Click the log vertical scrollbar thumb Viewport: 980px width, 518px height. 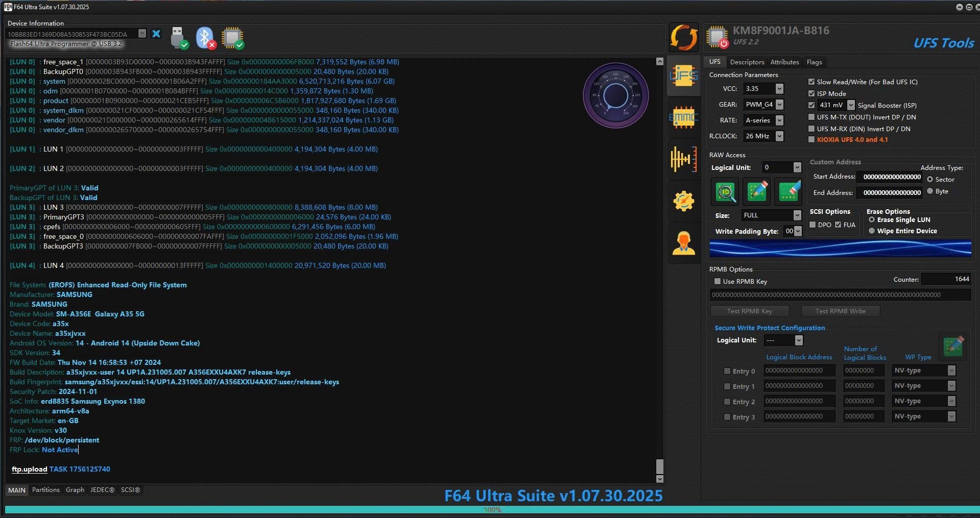coord(660,466)
